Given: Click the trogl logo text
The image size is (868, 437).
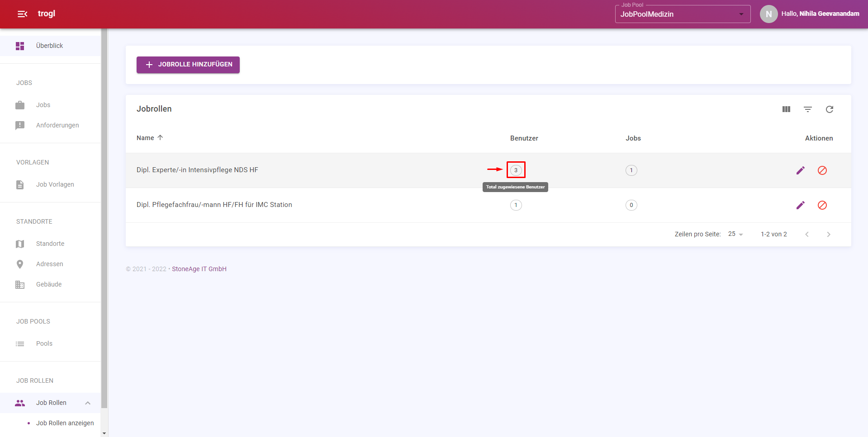Looking at the screenshot, I should click(x=47, y=14).
